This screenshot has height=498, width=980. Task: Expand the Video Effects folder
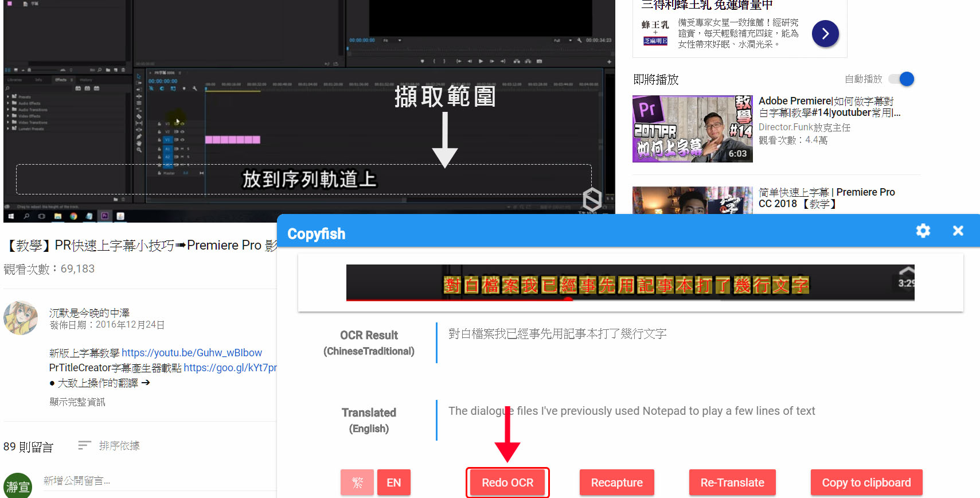pos(7,116)
